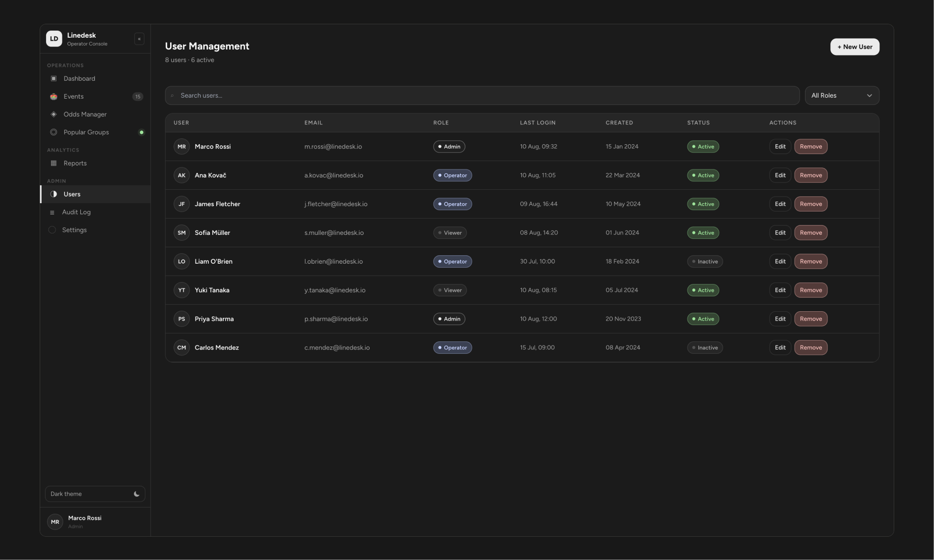Open Dashboard in the sidebar

[x=95, y=78]
